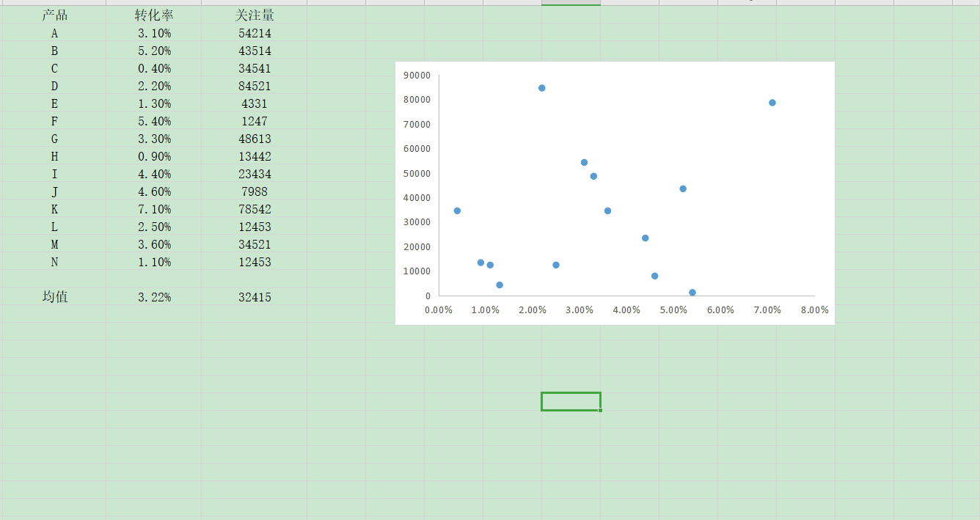Click the 均值 label cell
980x520 pixels.
54,297
